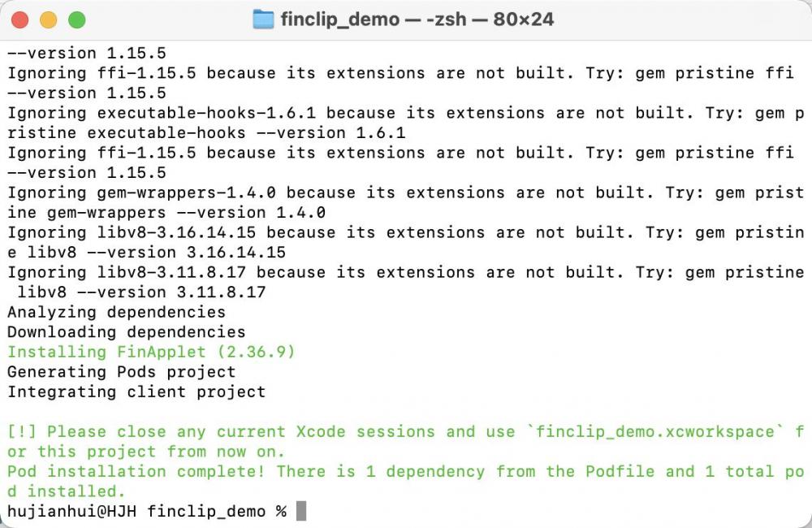Click the green Installing FinApplet (2.36.9) line
Image resolution: width=812 pixels, height=528 pixels.
(x=151, y=352)
